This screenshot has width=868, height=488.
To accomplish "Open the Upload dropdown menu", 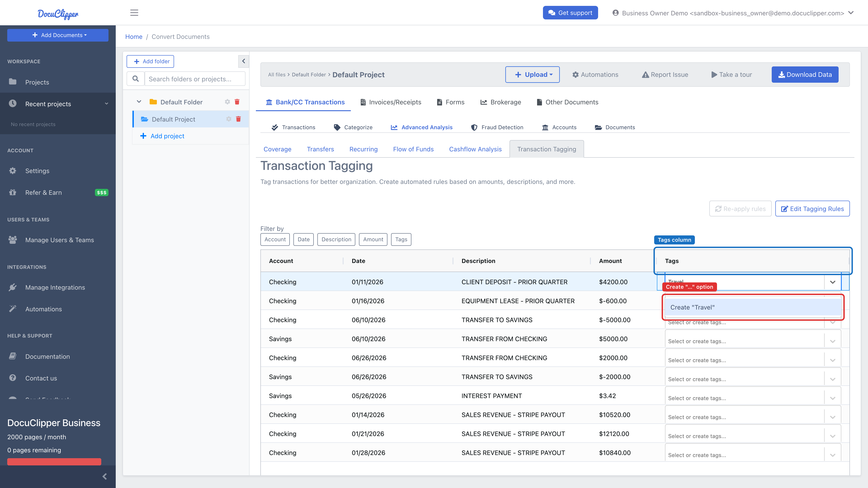I will pyautogui.click(x=532, y=74).
